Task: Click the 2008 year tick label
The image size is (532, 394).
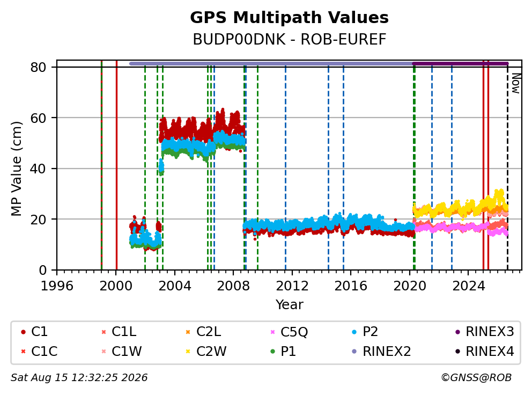Action: 233,286
